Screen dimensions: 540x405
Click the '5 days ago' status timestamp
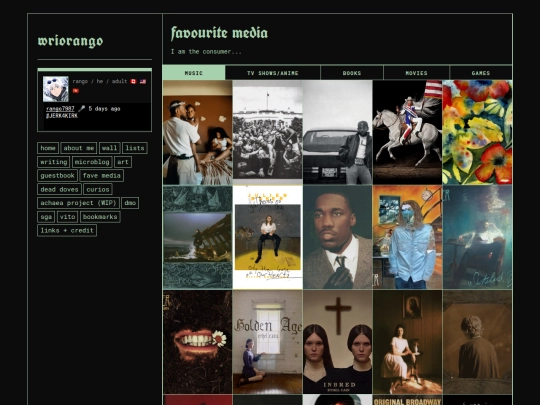[x=104, y=109]
